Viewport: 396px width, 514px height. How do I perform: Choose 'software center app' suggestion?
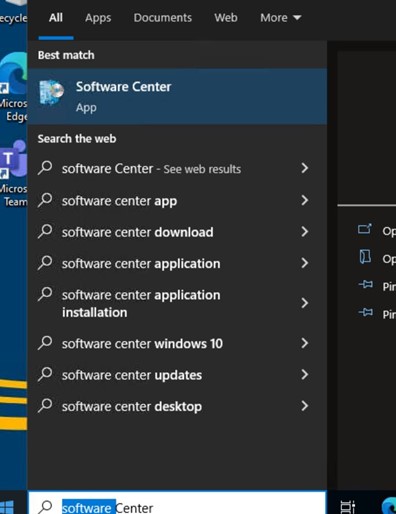point(177,200)
